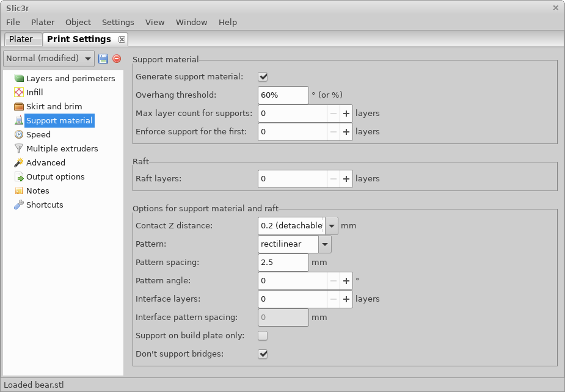Close the Print Settings tab
This screenshot has height=392, width=565.
point(122,39)
